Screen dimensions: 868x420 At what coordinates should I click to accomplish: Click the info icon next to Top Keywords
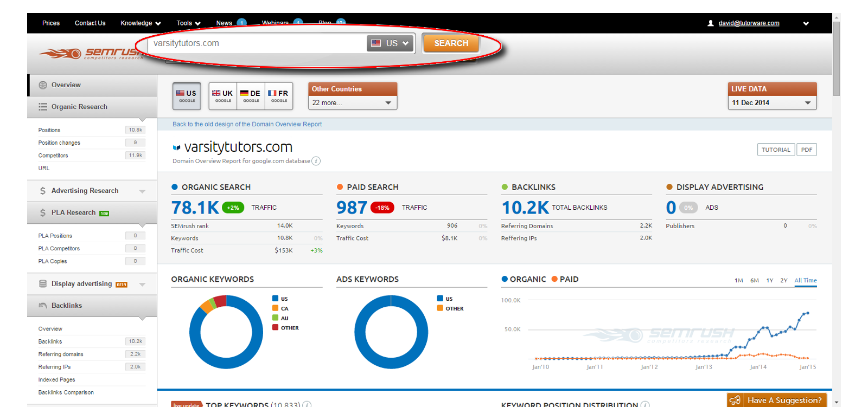(x=307, y=405)
